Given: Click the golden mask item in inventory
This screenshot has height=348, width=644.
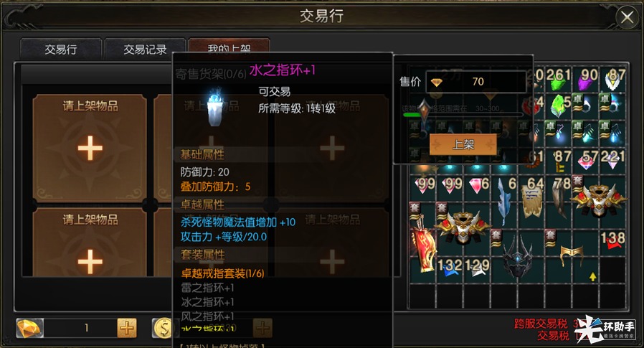Looking at the screenshot, I should [572, 255].
